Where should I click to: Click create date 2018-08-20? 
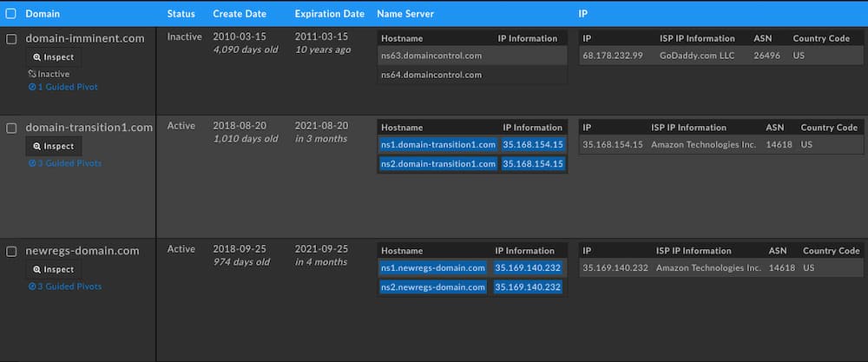tap(240, 126)
